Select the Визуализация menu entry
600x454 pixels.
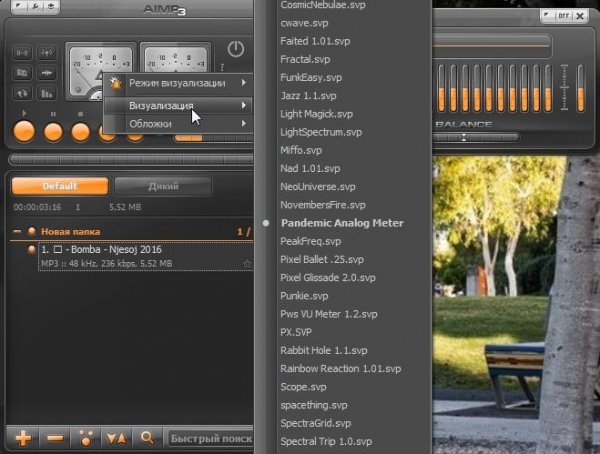[178, 105]
